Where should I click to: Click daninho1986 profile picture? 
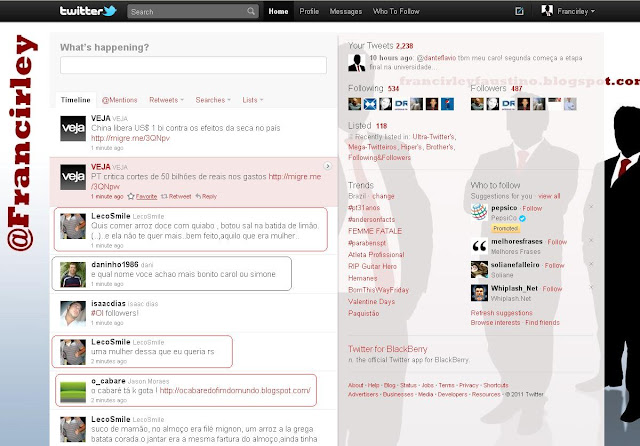click(73, 275)
